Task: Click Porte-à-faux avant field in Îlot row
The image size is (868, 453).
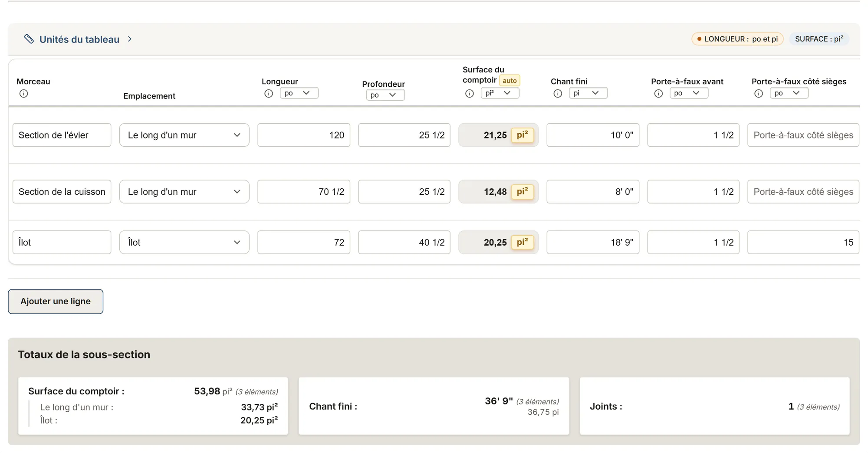Action: pyautogui.click(x=694, y=242)
